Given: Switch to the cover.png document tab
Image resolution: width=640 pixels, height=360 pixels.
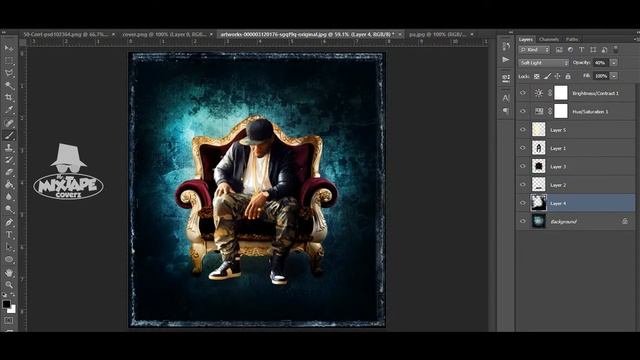Looking at the screenshot, I should tap(164, 35).
